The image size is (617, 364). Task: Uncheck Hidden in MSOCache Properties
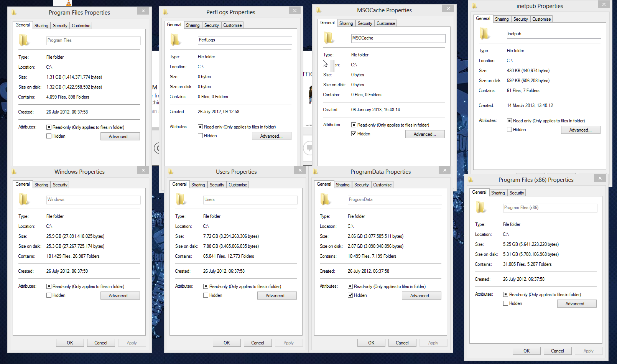pyautogui.click(x=354, y=134)
